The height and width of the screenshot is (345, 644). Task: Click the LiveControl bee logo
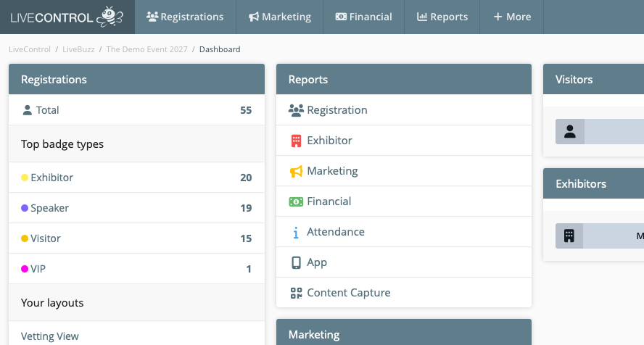pyautogui.click(x=67, y=17)
